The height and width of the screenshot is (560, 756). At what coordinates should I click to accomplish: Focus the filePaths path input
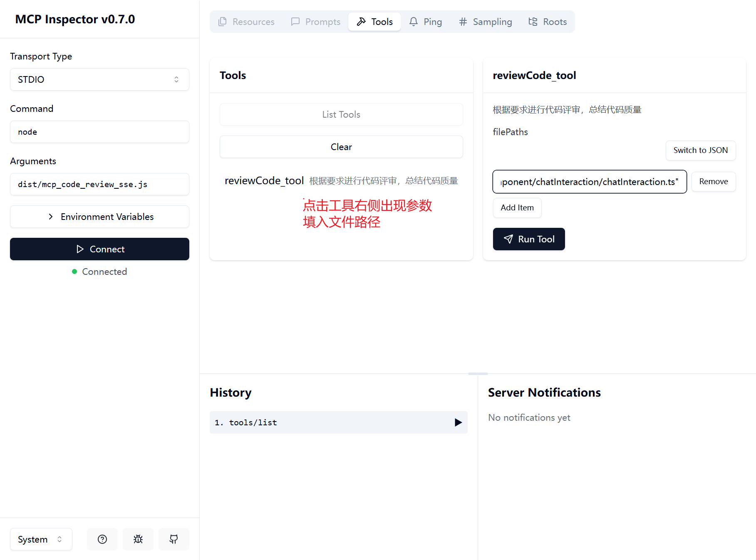click(x=590, y=182)
